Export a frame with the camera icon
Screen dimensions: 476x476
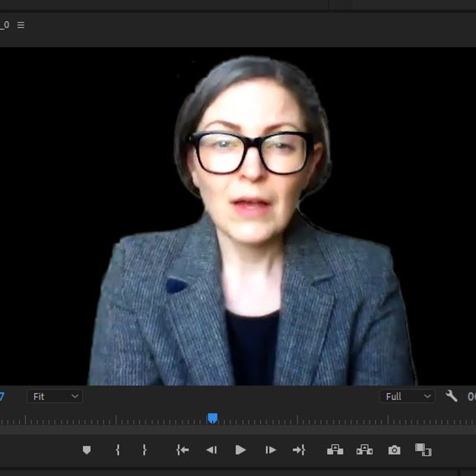(394, 450)
